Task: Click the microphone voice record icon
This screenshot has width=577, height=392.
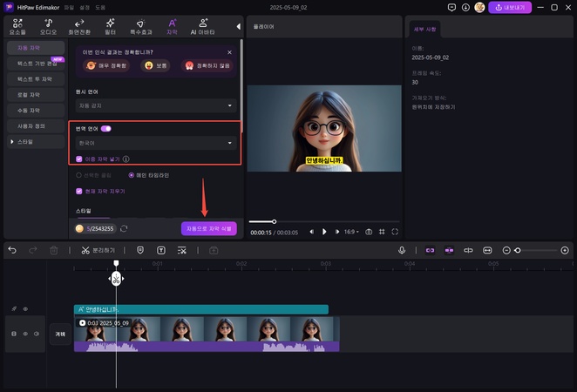Action: [402, 250]
